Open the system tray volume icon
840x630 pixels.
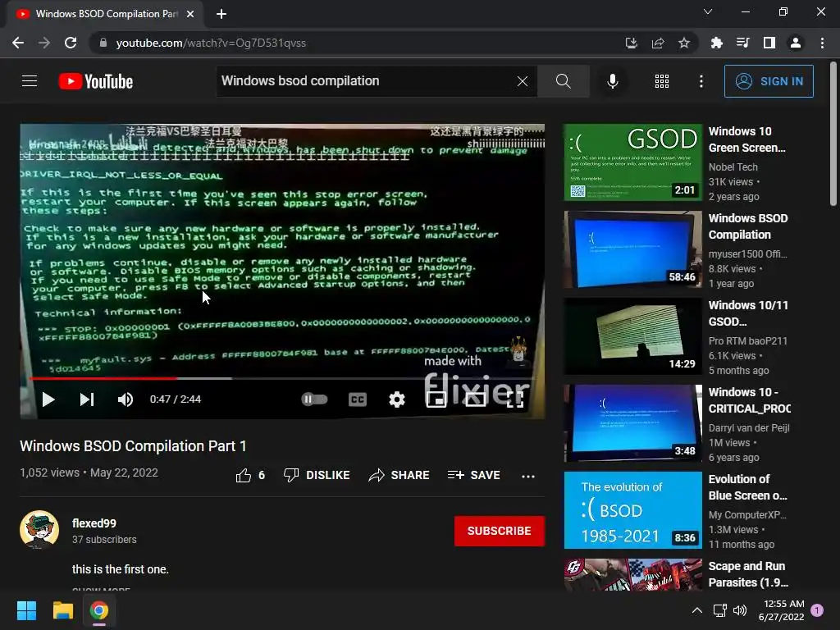[x=740, y=610]
